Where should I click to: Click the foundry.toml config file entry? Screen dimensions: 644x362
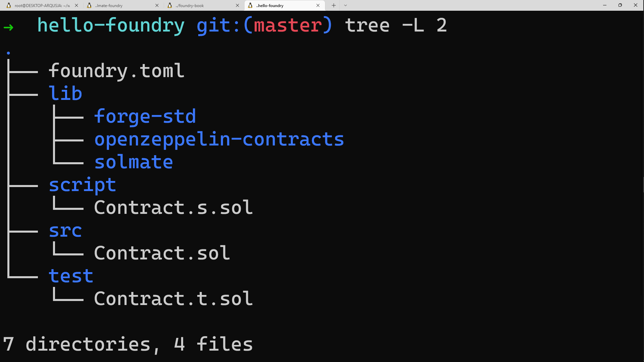click(116, 71)
